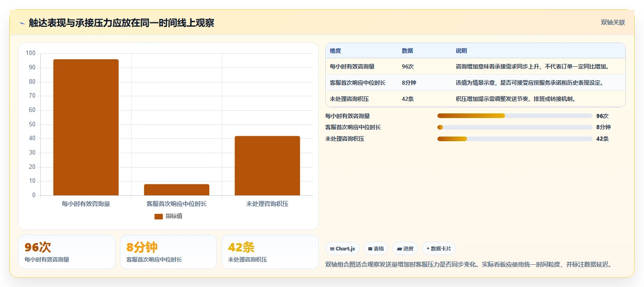The height and width of the screenshot is (287, 644).
Task: Select the 进度 tag chip
Action: (405, 249)
